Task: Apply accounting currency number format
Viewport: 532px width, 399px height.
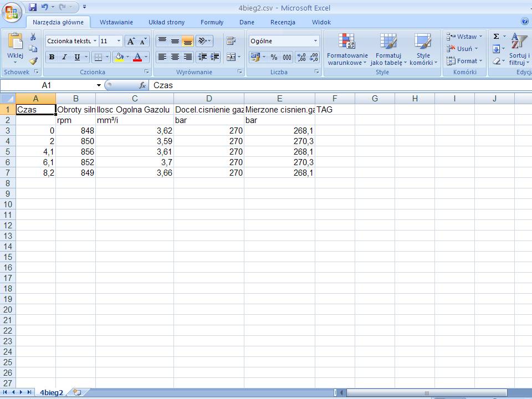Action: pyautogui.click(x=255, y=57)
